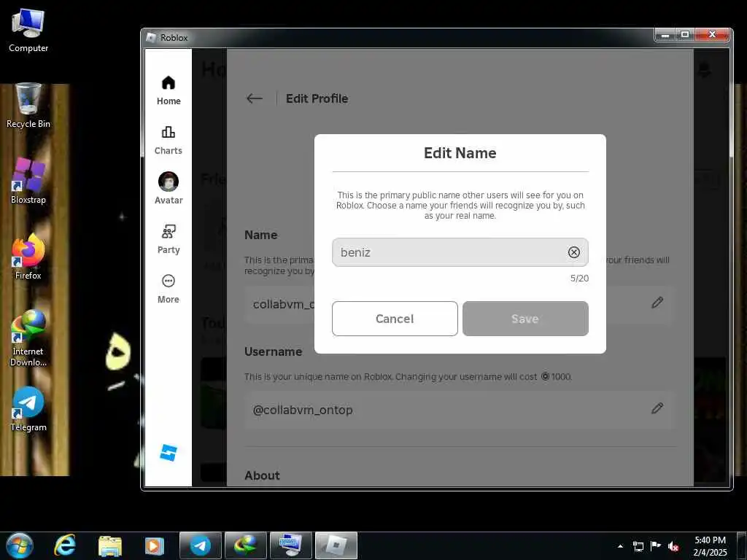Viewport: 747px width, 560px height.
Task: Switch to Internet Download Manager taskbar window
Action: click(246, 545)
